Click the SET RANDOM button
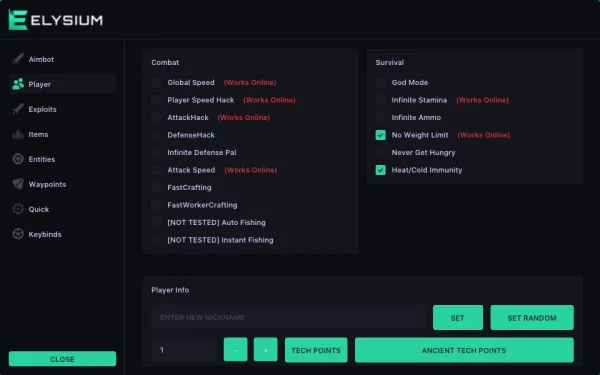This screenshot has width=600, height=375. (532, 318)
